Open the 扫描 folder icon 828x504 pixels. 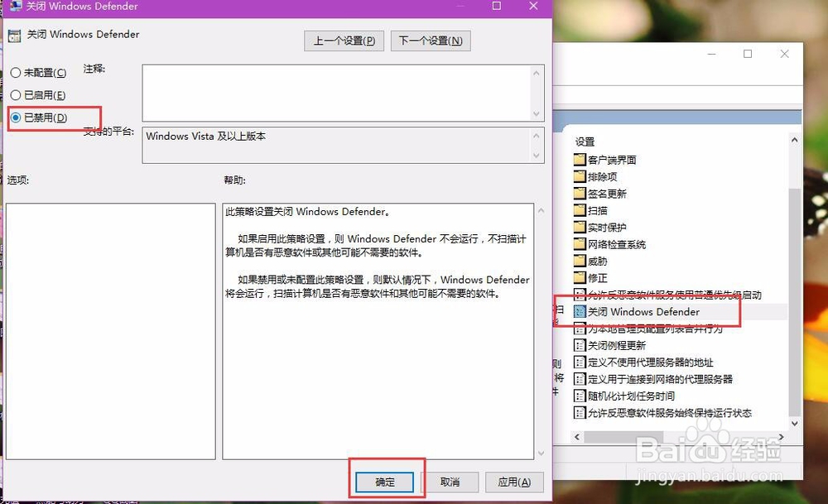coord(580,210)
